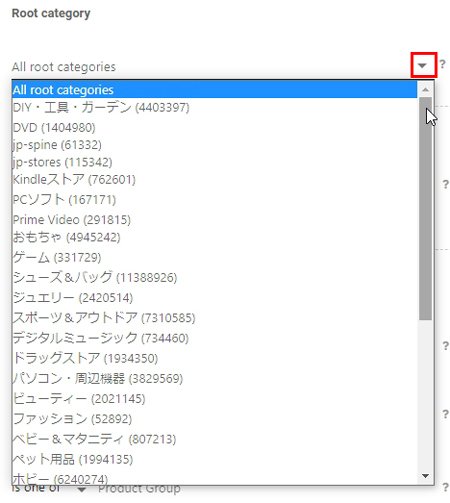The height and width of the screenshot is (503, 450).
Task: Select Kindleストア (762601)
Action: [214, 180]
